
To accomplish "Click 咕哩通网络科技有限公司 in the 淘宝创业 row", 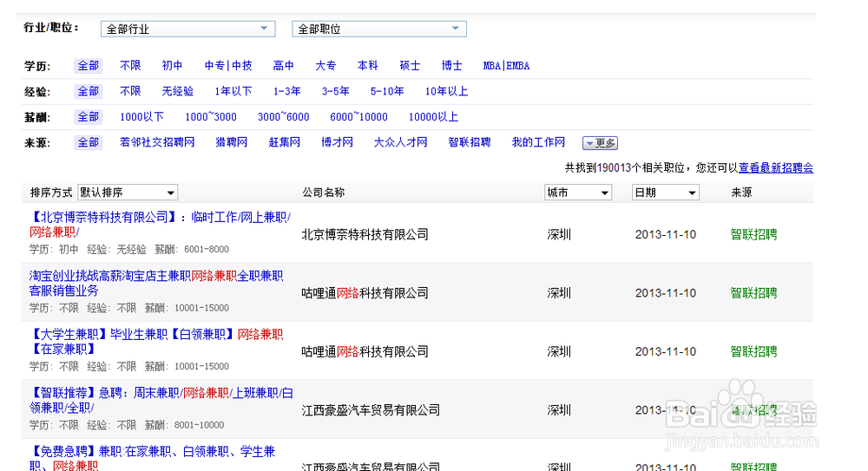I will [365, 293].
